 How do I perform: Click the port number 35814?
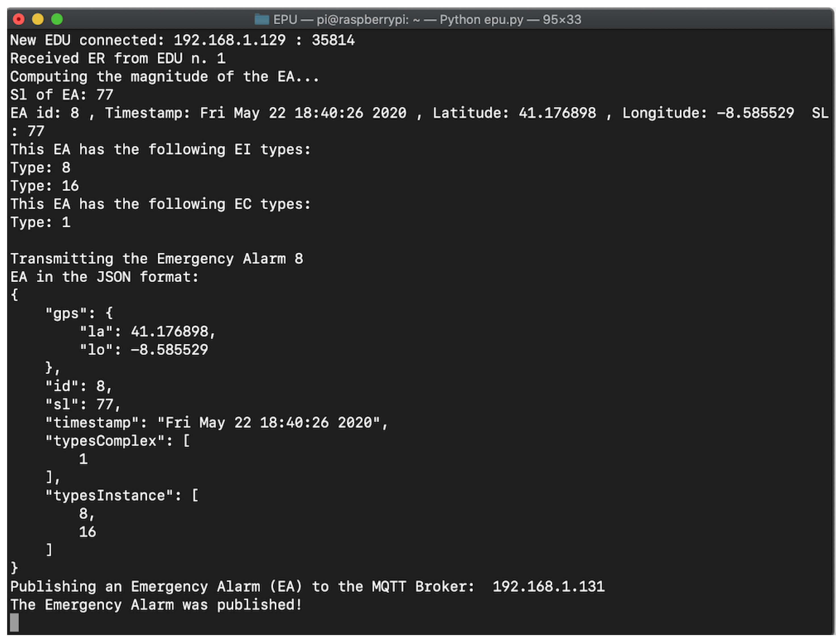333,40
